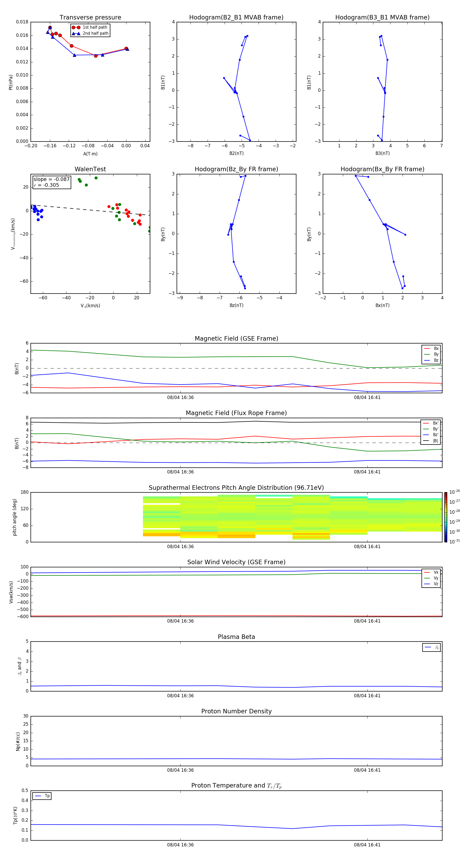Click the 'Hodogram(B3_B1 MVAB frame)' title

(382, 18)
